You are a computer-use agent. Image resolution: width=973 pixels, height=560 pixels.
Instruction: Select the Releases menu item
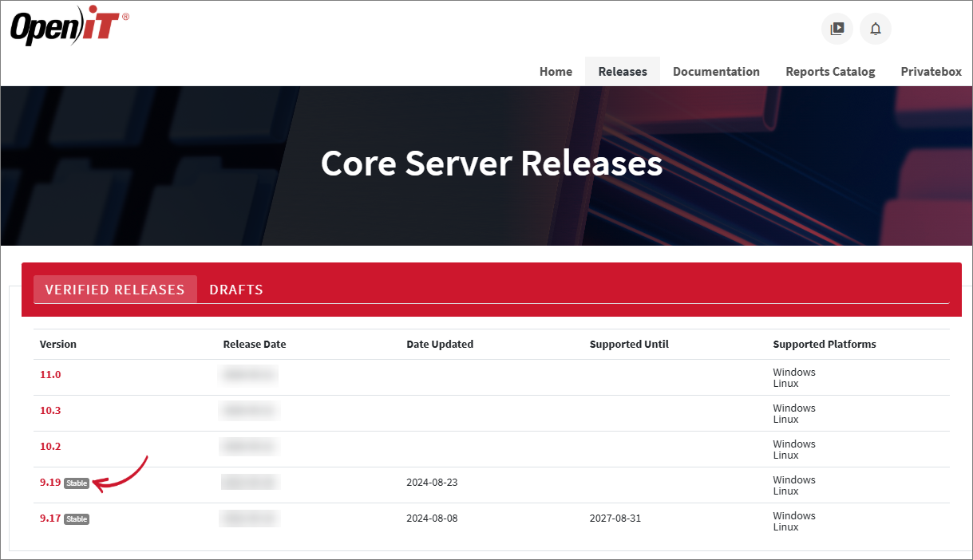click(x=623, y=71)
